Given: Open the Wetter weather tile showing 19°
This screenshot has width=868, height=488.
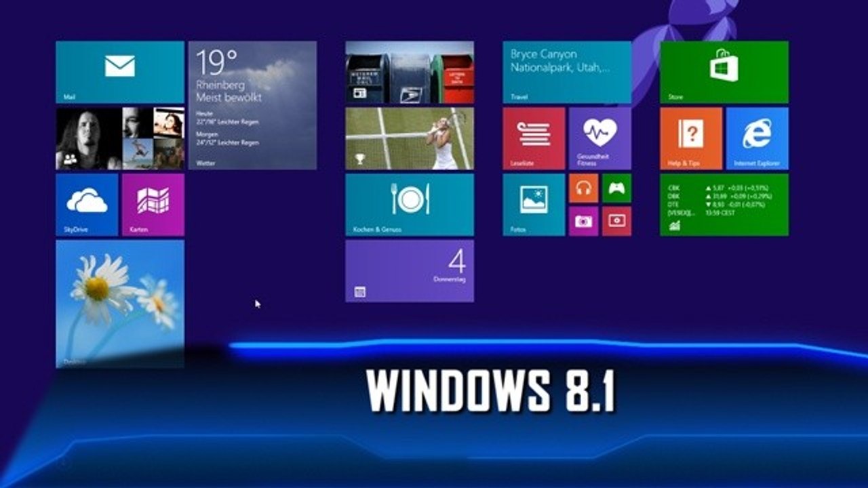Looking at the screenshot, I should (x=252, y=105).
